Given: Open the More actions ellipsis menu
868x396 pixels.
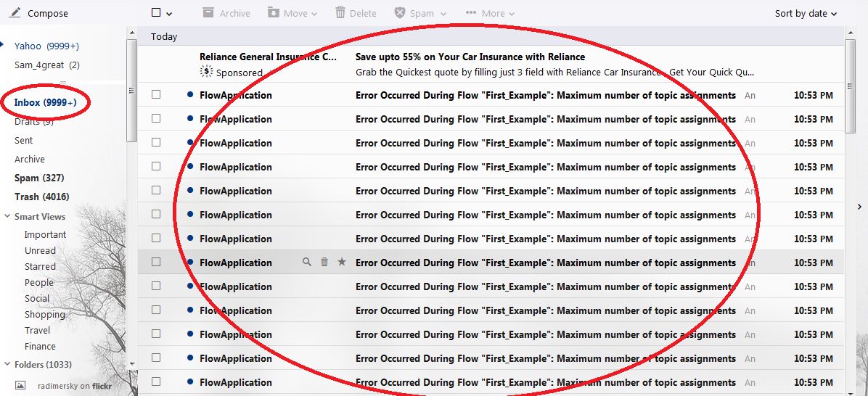Looking at the screenshot, I should coord(490,13).
